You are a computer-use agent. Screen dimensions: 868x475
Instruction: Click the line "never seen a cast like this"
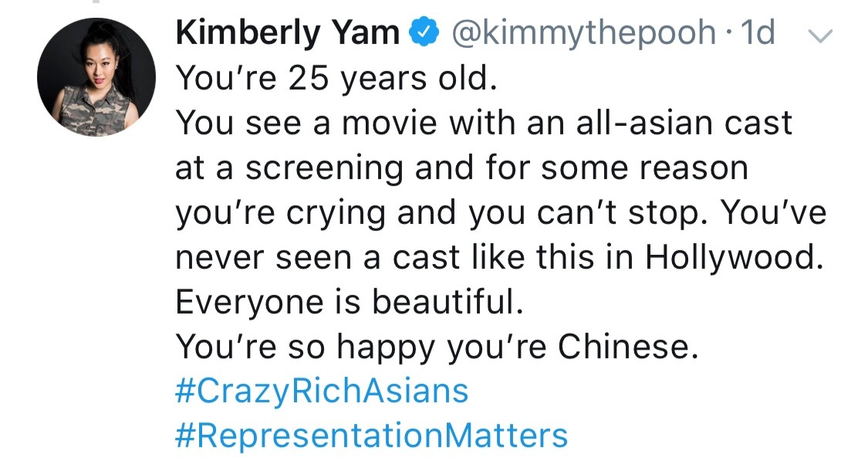[x=496, y=257]
